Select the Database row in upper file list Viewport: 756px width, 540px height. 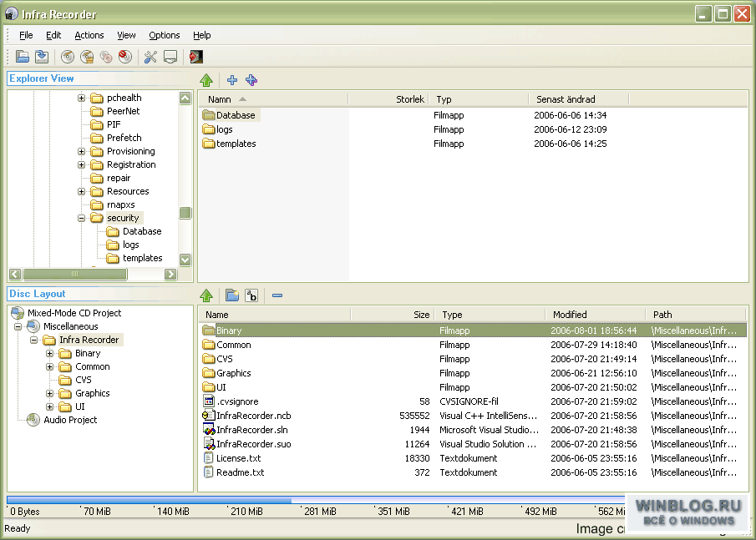click(473, 115)
